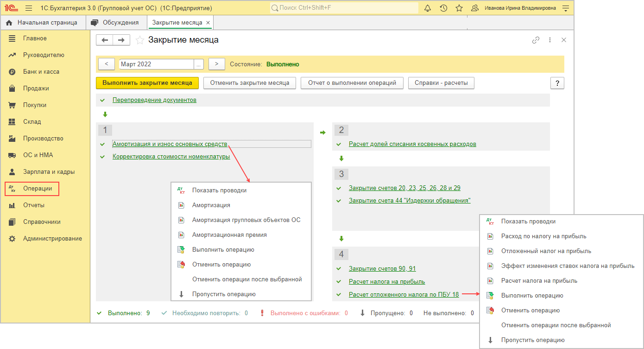This screenshot has width=644, height=349.
Task: Navigate back with left arrow button
Action: [x=105, y=40]
